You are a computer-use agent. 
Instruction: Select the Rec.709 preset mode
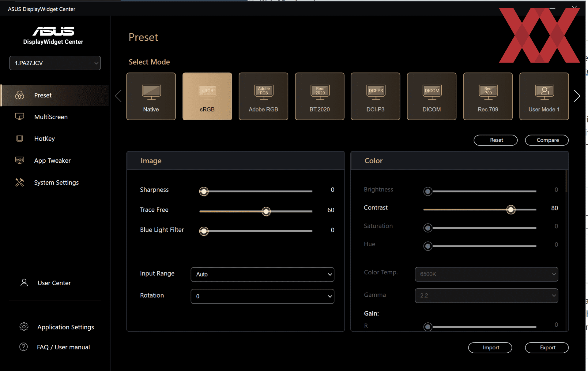click(488, 96)
